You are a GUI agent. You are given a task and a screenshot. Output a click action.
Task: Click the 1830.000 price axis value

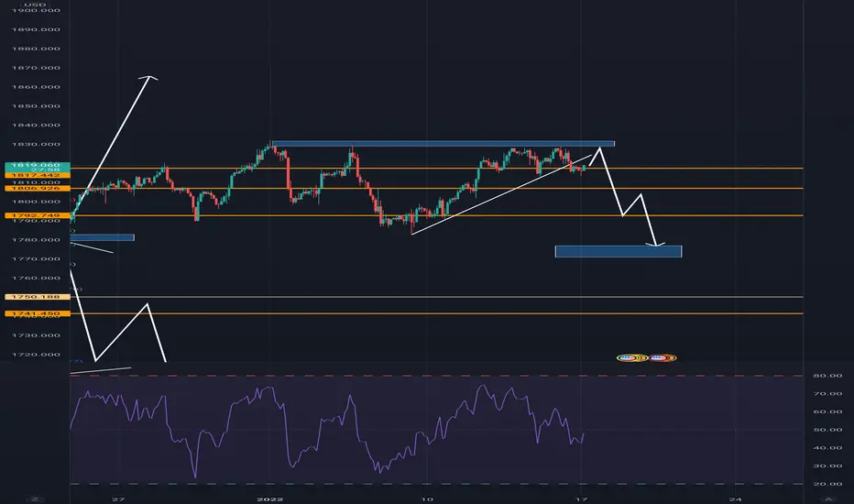pyautogui.click(x=36, y=145)
